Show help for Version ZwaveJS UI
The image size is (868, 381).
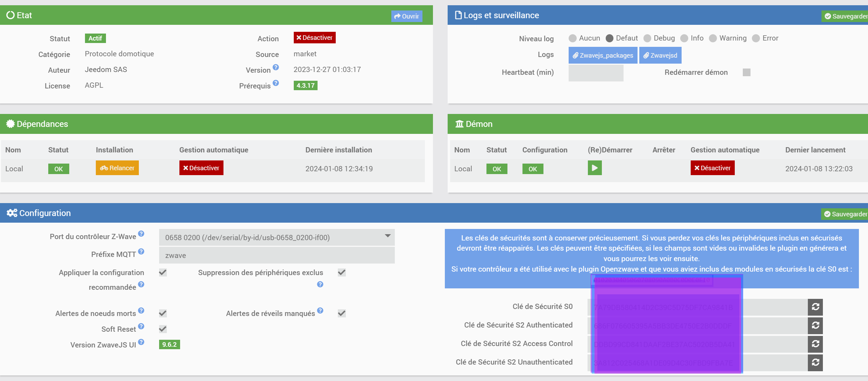141,342
